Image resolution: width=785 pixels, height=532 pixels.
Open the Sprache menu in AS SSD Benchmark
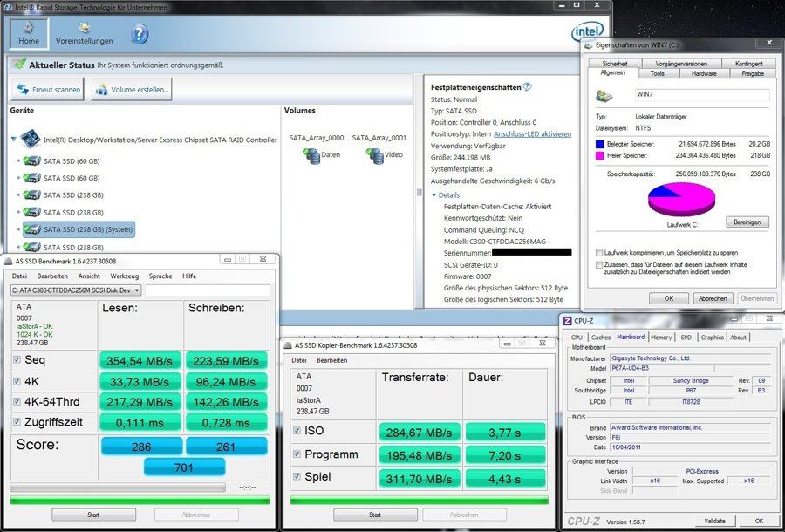pyautogui.click(x=160, y=276)
